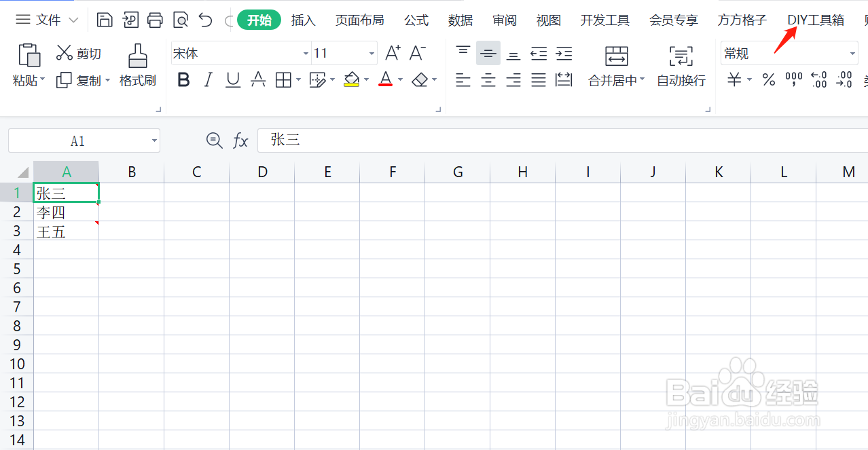Apply bold formatting to the selected cell
Image resolution: width=868 pixels, height=450 pixels.
point(183,79)
